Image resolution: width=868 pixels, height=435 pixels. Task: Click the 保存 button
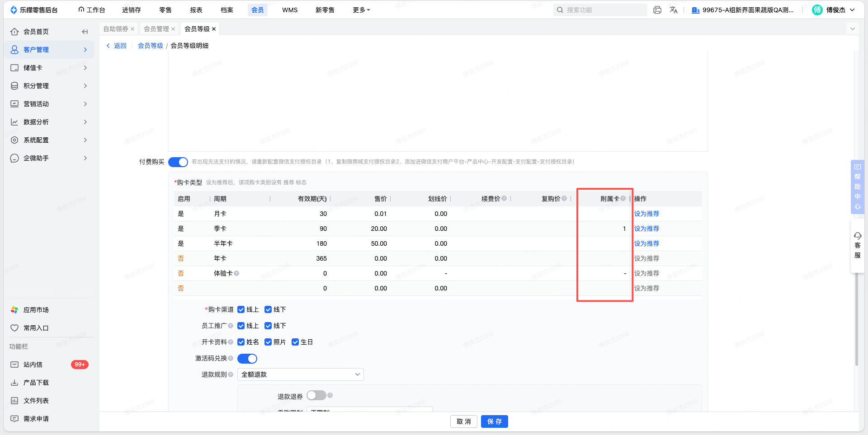[495, 421]
